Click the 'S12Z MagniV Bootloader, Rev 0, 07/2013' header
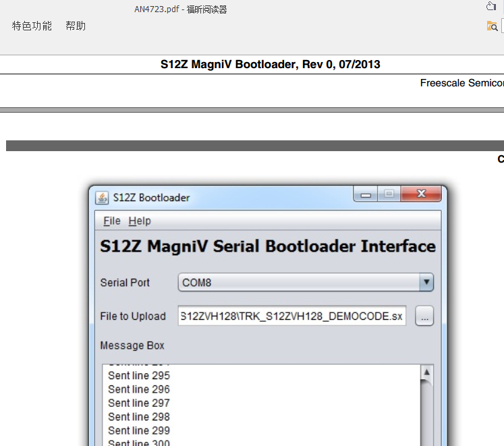The height and width of the screenshot is (446, 504). click(271, 64)
